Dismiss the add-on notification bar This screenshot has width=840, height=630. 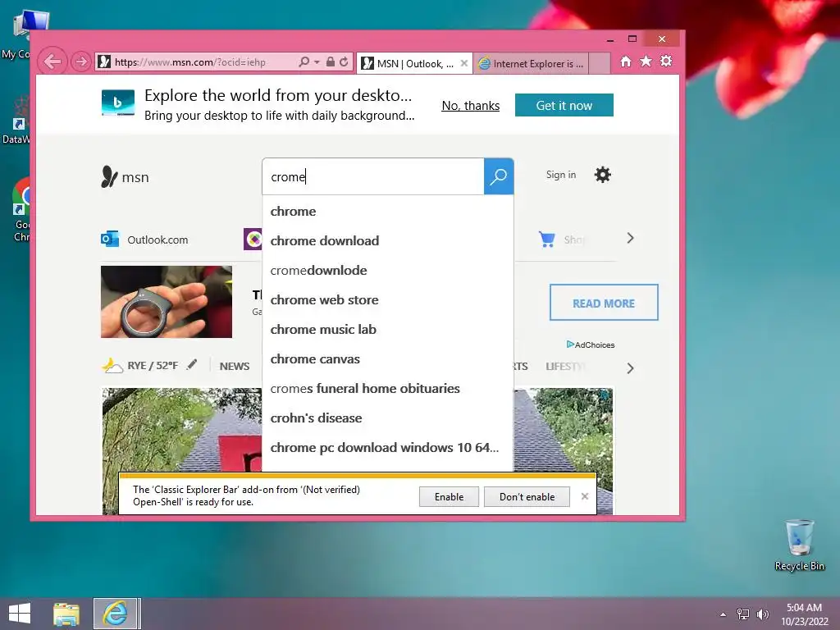click(x=585, y=496)
